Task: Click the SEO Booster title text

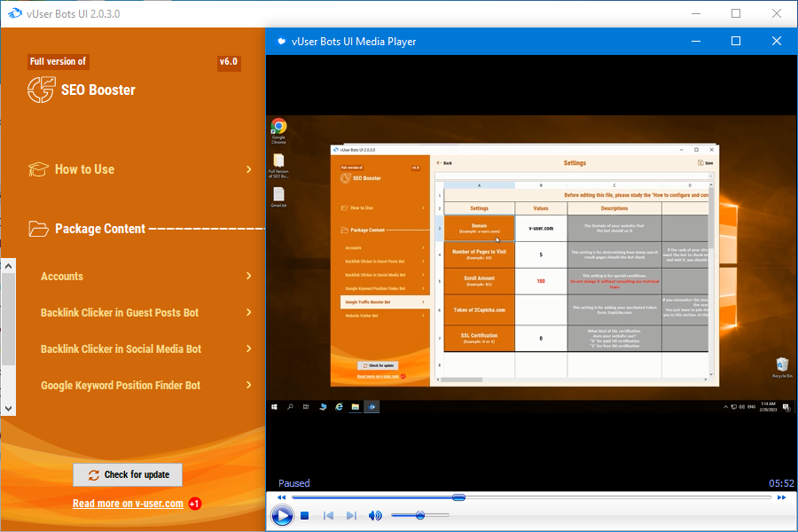Action: (98, 90)
